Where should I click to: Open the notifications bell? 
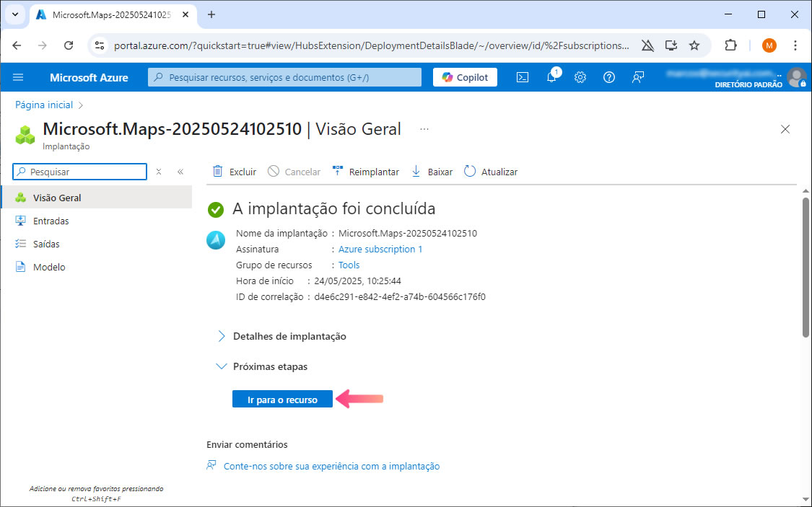(552, 76)
